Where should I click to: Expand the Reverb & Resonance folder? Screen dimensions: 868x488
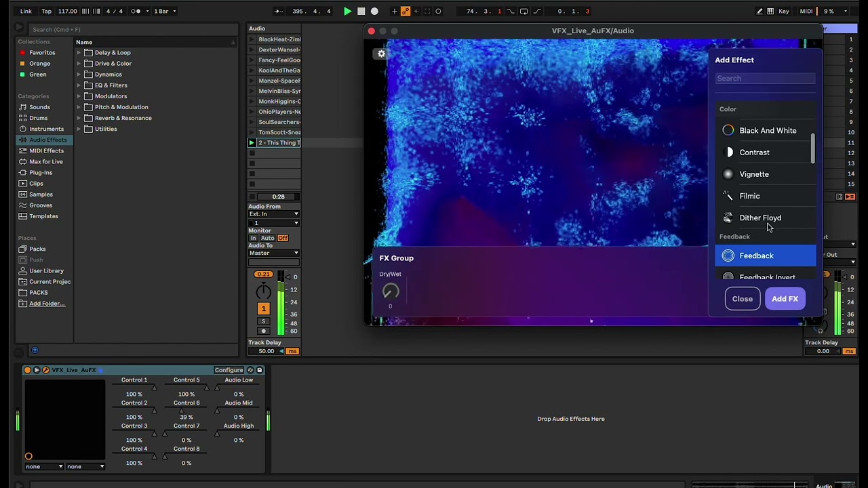[x=79, y=117]
